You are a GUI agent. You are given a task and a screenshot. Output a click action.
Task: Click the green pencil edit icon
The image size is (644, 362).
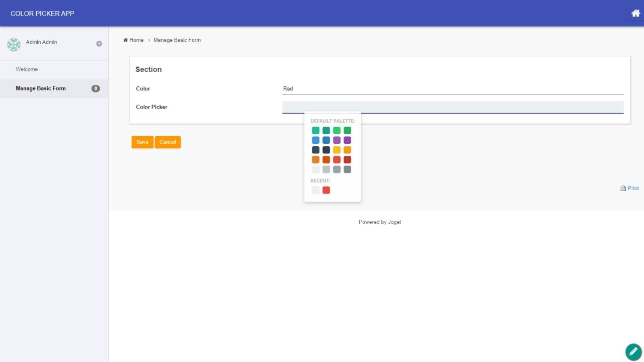(x=633, y=352)
